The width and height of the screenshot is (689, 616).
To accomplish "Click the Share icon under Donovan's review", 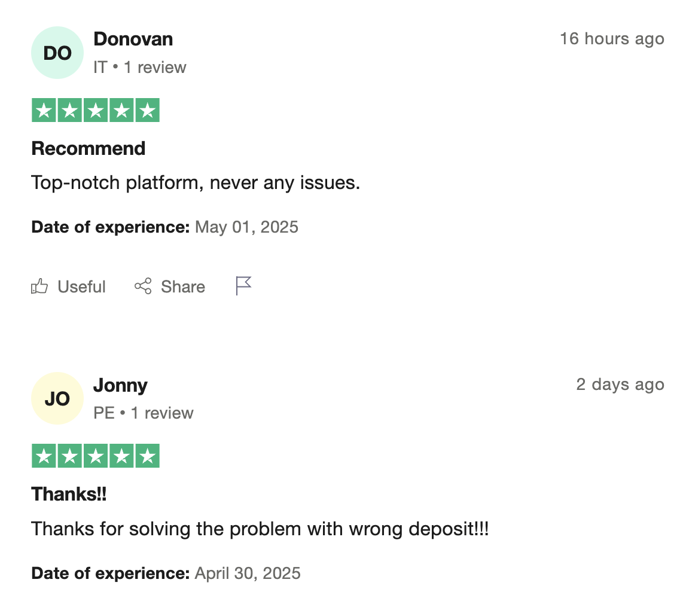I will [x=143, y=287].
